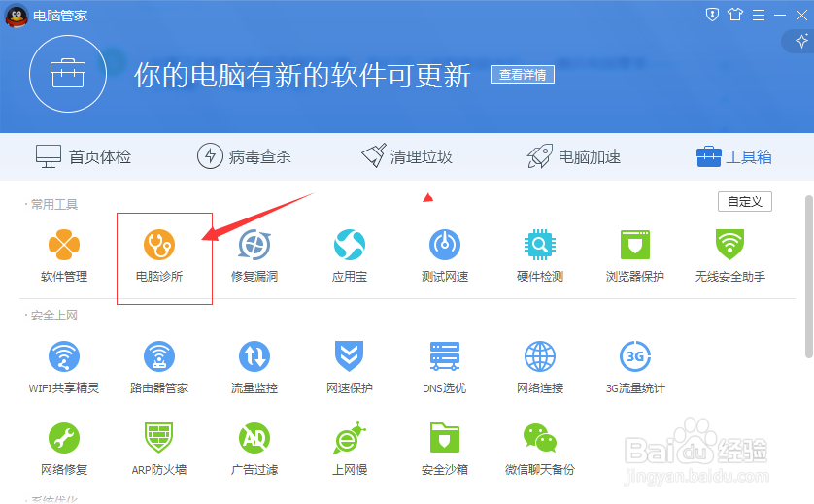Open 浏览器保护 browser protection tool
The height and width of the screenshot is (504, 814).
(x=635, y=245)
